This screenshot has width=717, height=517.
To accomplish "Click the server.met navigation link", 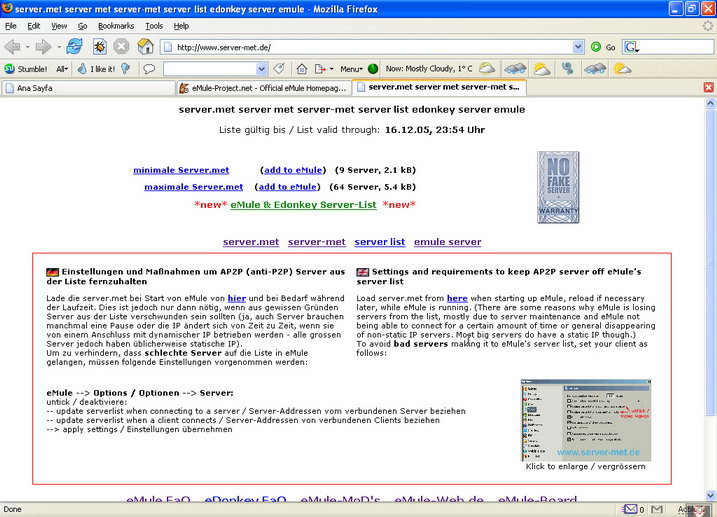I will click(x=251, y=242).
